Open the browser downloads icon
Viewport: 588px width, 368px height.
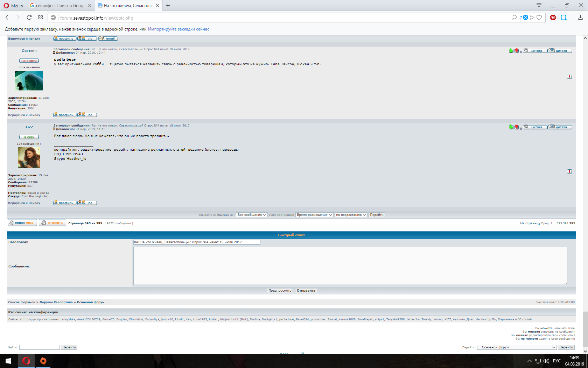[x=580, y=18]
